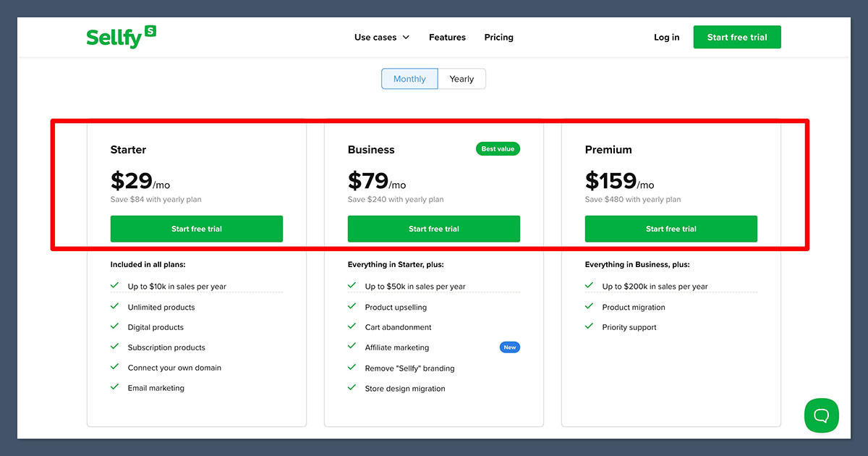Go to the Pricing menu item

click(x=498, y=37)
